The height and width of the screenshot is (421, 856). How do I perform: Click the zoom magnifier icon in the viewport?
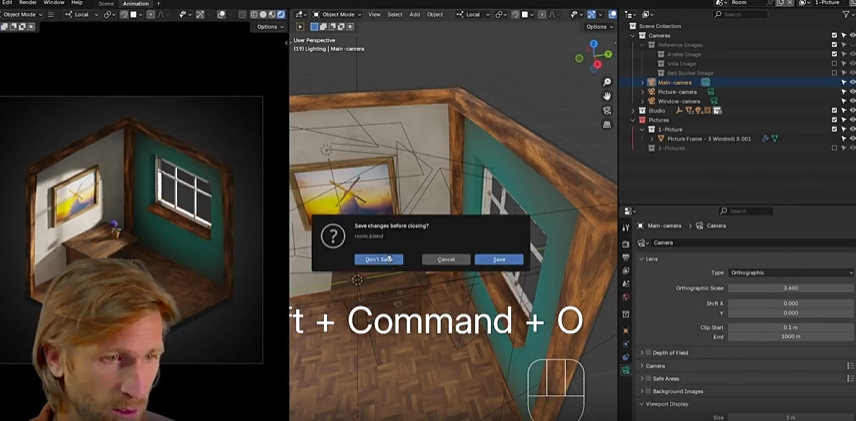tap(607, 82)
